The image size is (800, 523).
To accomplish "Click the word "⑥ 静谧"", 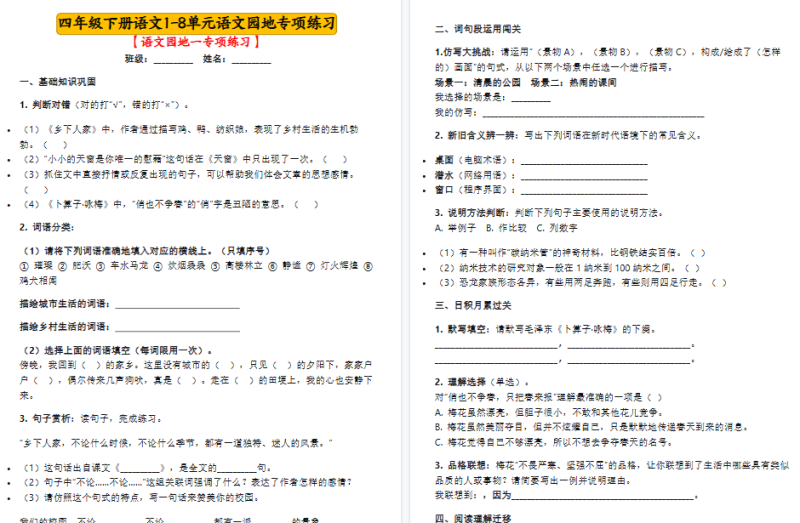I will (285, 266).
